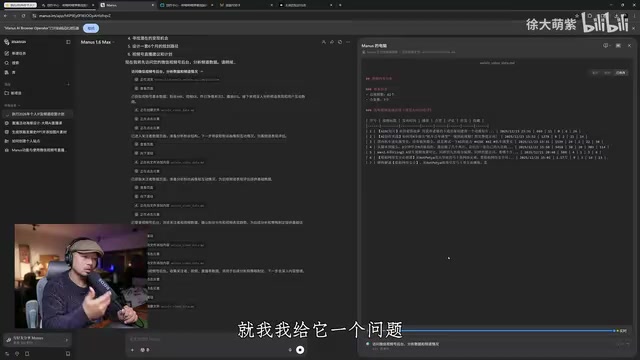
Task: Click the plus attach icon in chat input
Action: coord(132,350)
